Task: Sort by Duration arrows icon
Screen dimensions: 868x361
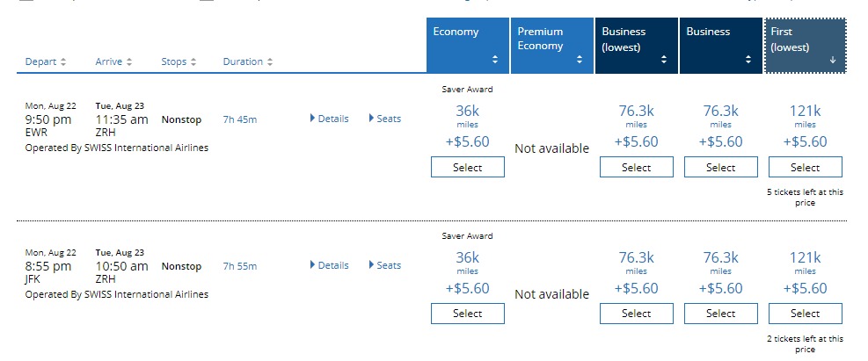Action: point(270,61)
